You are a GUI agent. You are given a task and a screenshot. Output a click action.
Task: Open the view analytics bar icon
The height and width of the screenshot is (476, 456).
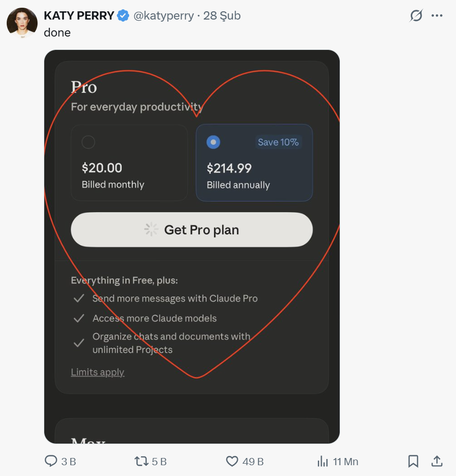(323, 461)
